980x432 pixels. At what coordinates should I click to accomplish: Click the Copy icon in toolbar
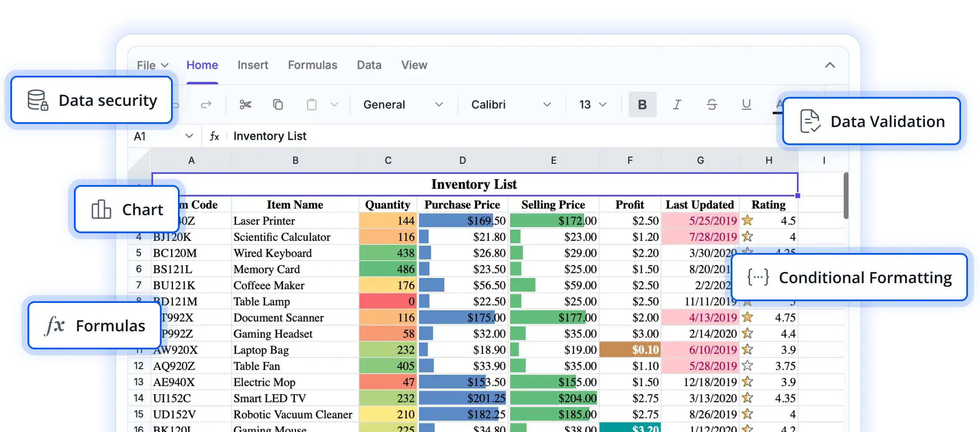(x=278, y=105)
